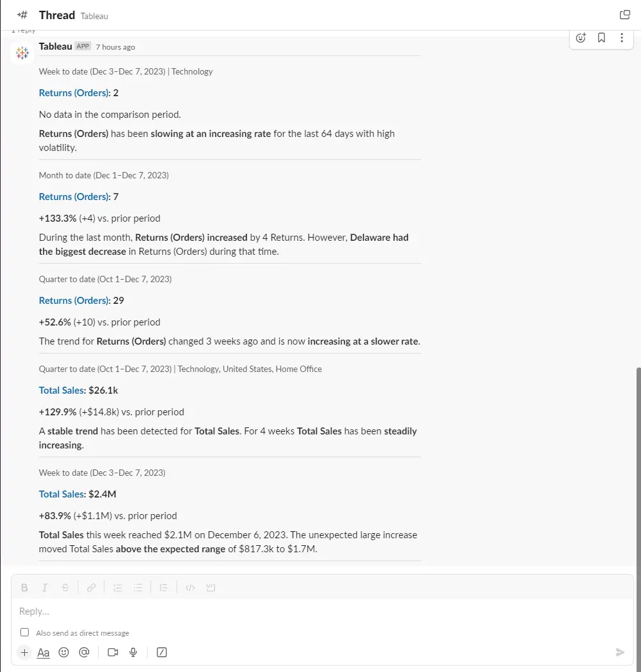
Task: Attach a file using the plus icon
Action: 24,652
